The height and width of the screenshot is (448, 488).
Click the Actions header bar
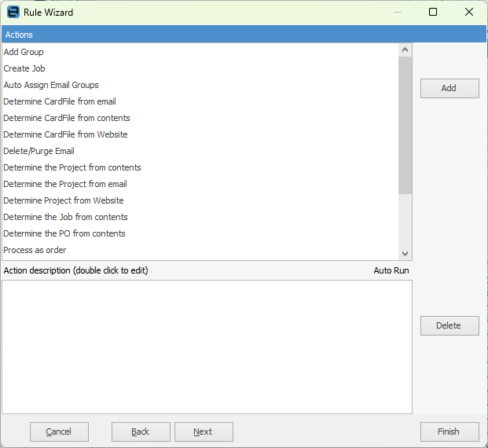[x=244, y=35]
